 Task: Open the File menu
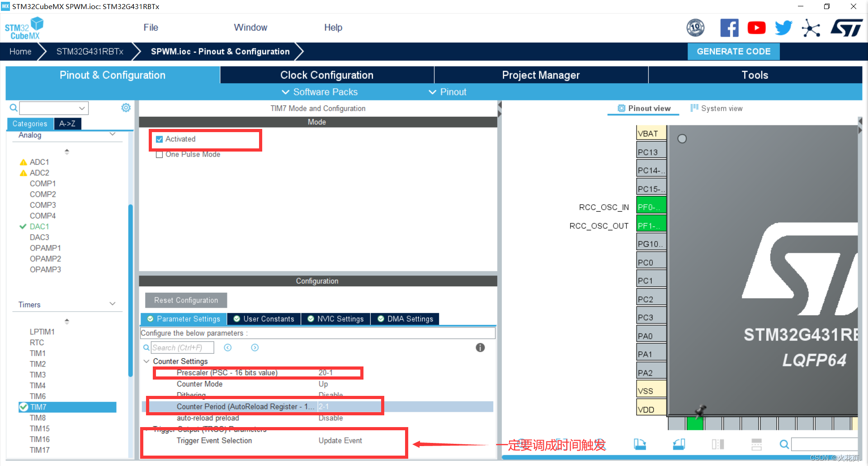(x=151, y=28)
